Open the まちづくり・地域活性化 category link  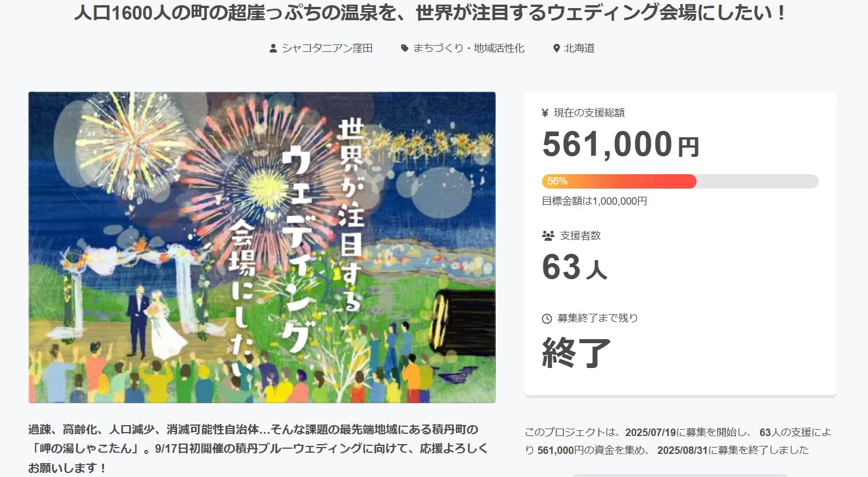[468, 48]
